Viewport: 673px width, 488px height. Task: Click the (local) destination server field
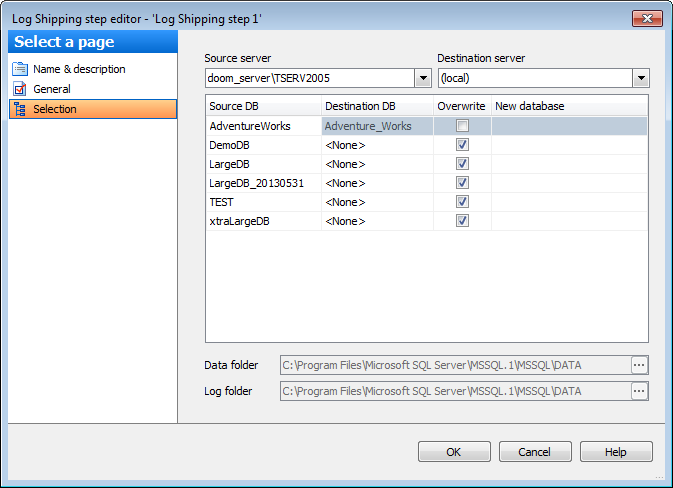535,78
